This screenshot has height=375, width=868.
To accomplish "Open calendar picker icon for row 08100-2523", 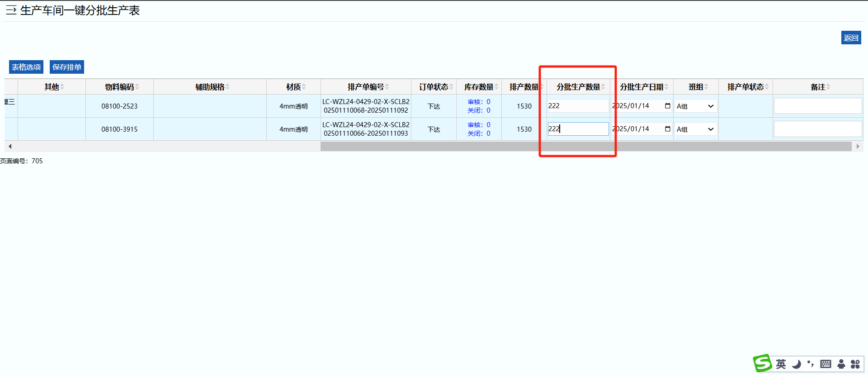I will (x=668, y=106).
